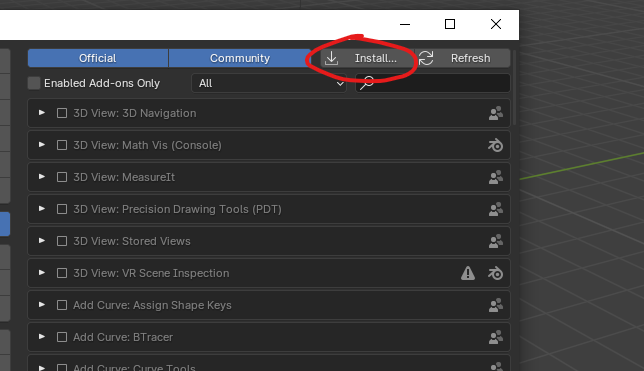The image size is (644, 371).
Task: Click the add-on search field
Action: point(433,83)
